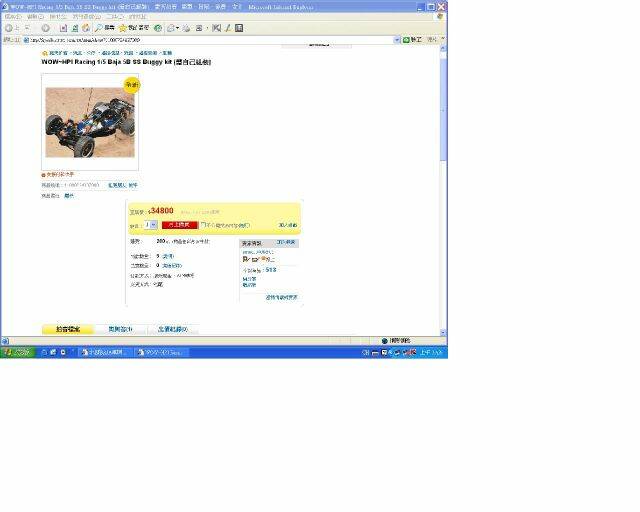
Task: Click the blue link beside bid count 0
Action: [x=172, y=265]
